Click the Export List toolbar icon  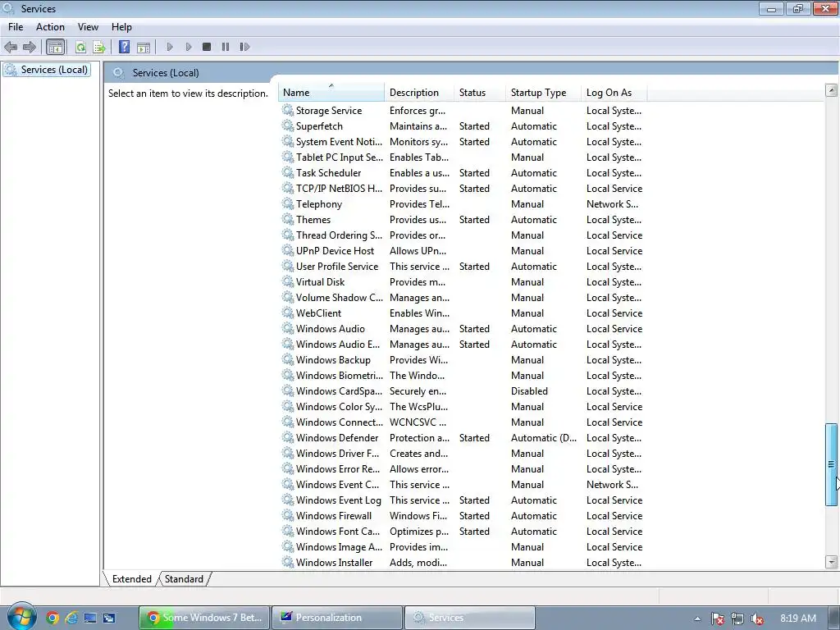click(98, 47)
